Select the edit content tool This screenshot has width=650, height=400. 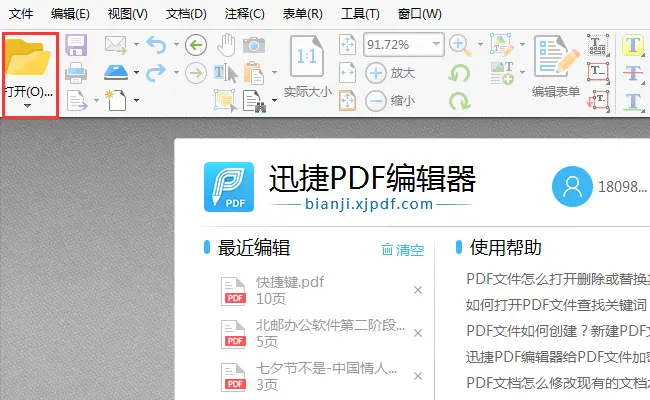(x=502, y=45)
